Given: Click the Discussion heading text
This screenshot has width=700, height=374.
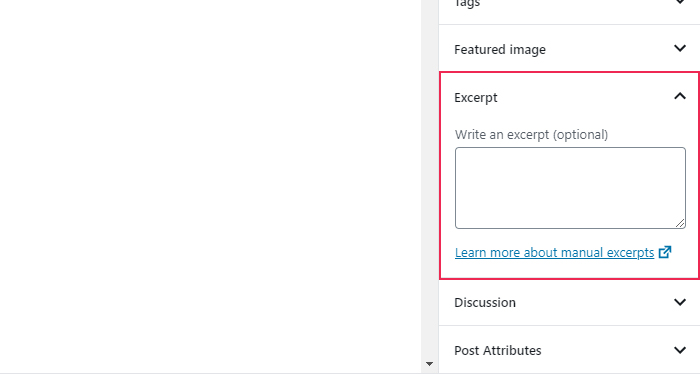Looking at the screenshot, I should tap(485, 303).
